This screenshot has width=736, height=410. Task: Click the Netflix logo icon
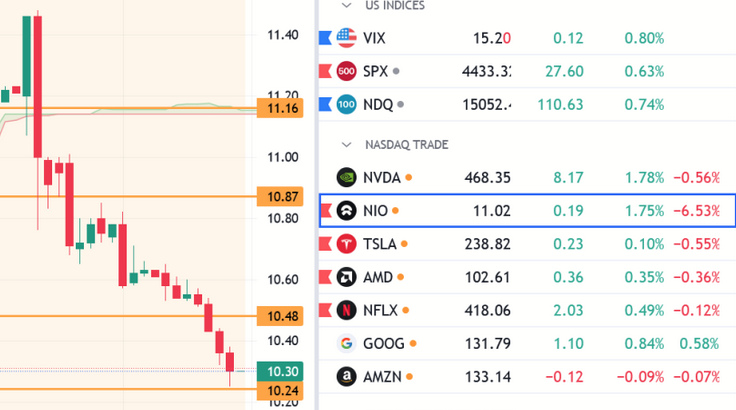coord(347,310)
